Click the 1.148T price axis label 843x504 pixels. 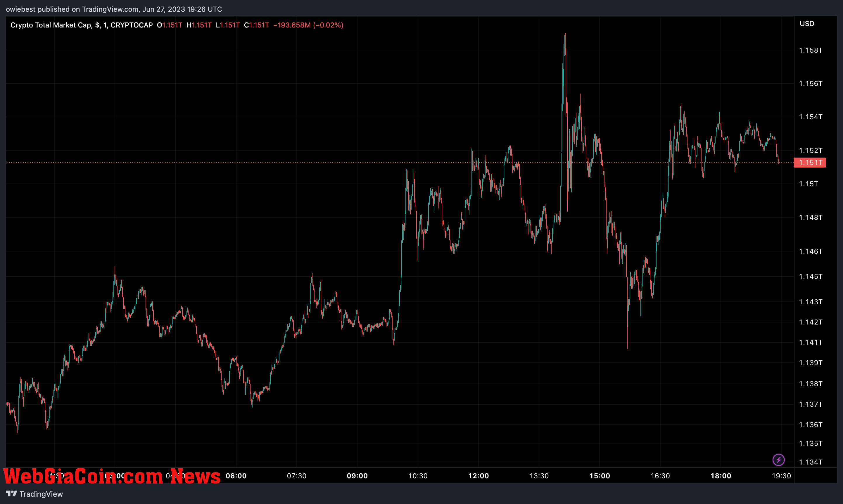click(811, 218)
